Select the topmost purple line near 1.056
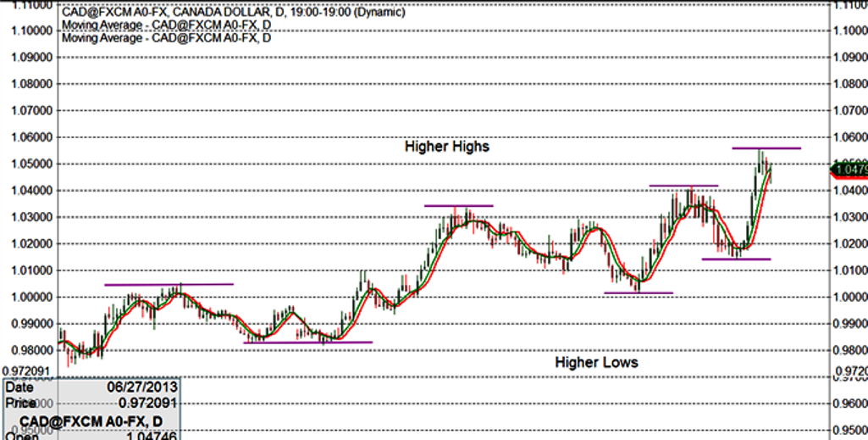Image resolution: width=868 pixels, height=440 pixels. pos(766,148)
